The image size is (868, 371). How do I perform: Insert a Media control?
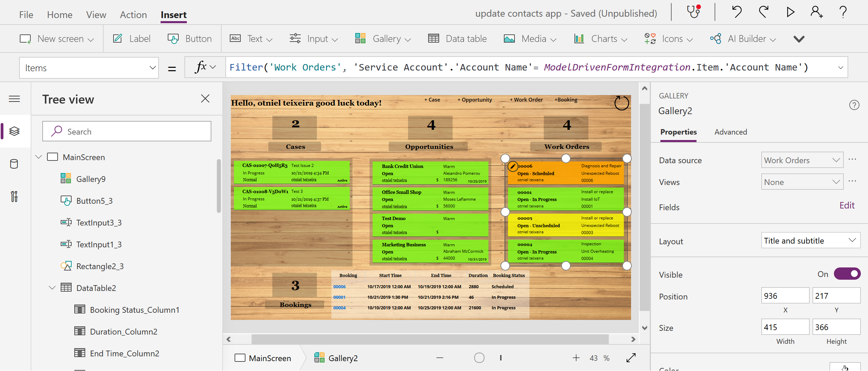coord(529,38)
